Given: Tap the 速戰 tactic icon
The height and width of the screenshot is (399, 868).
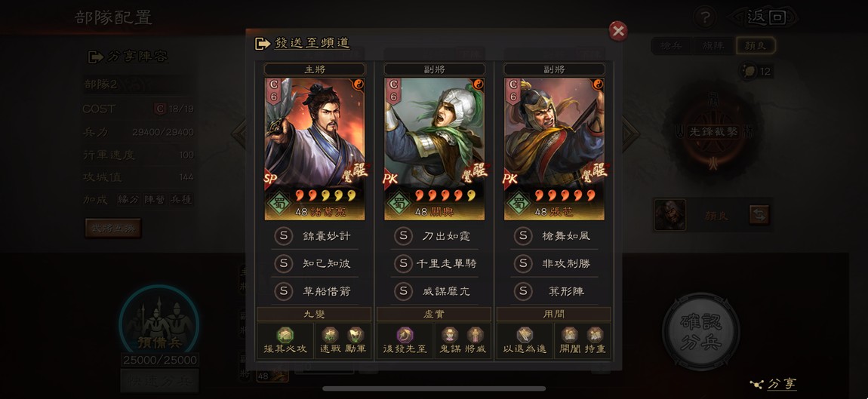Looking at the screenshot, I should click(330, 336).
